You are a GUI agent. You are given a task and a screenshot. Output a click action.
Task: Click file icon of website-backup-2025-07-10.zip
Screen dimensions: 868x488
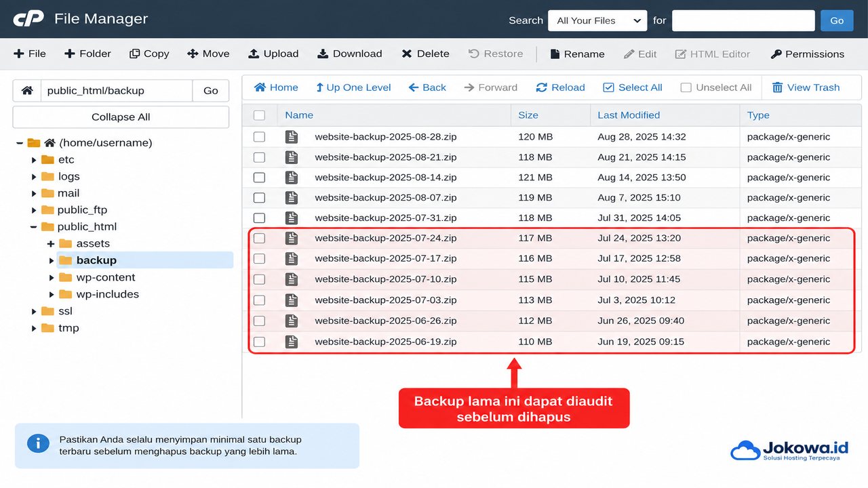point(292,279)
